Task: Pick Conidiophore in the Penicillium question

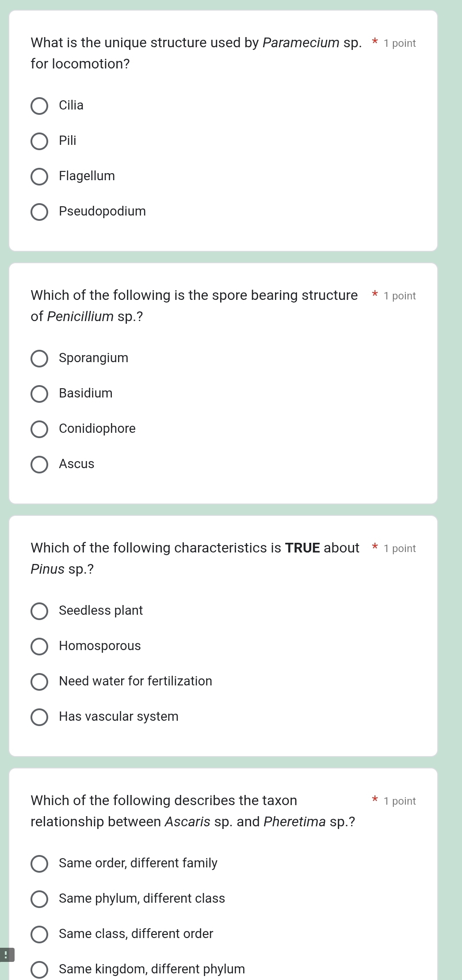Action: (x=40, y=429)
